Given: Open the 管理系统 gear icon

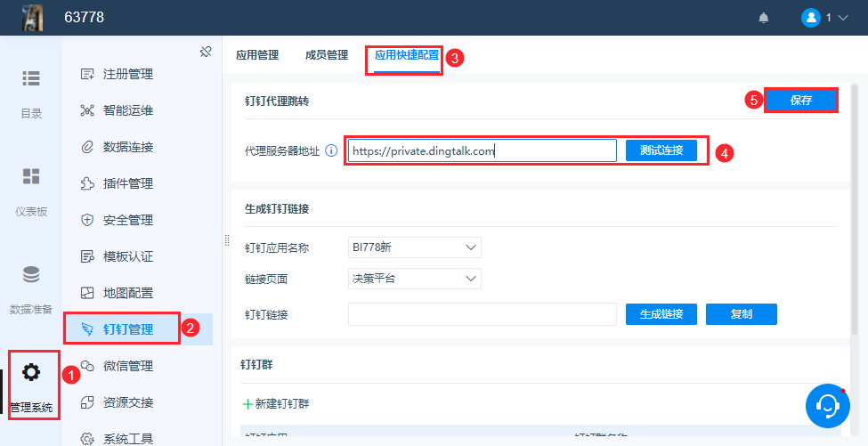Looking at the screenshot, I should tap(31, 372).
